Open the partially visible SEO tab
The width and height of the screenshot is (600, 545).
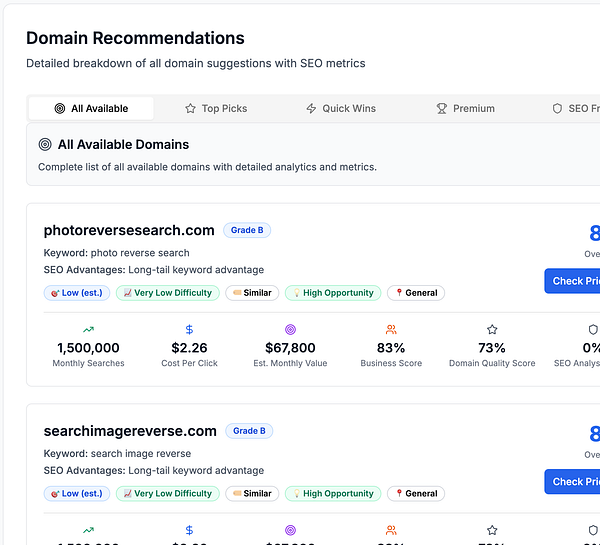[576, 108]
